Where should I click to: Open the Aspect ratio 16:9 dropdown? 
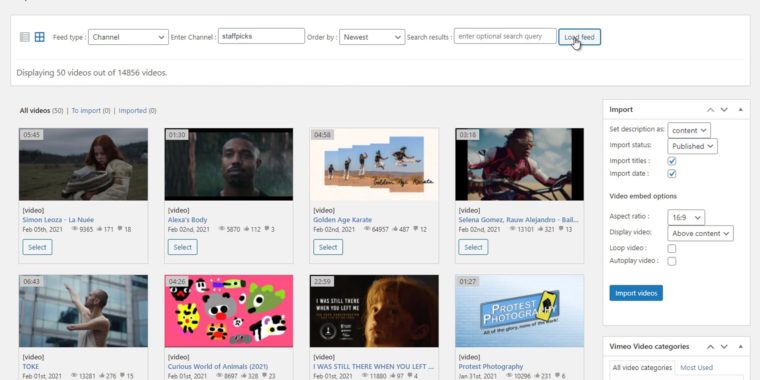point(686,218)
